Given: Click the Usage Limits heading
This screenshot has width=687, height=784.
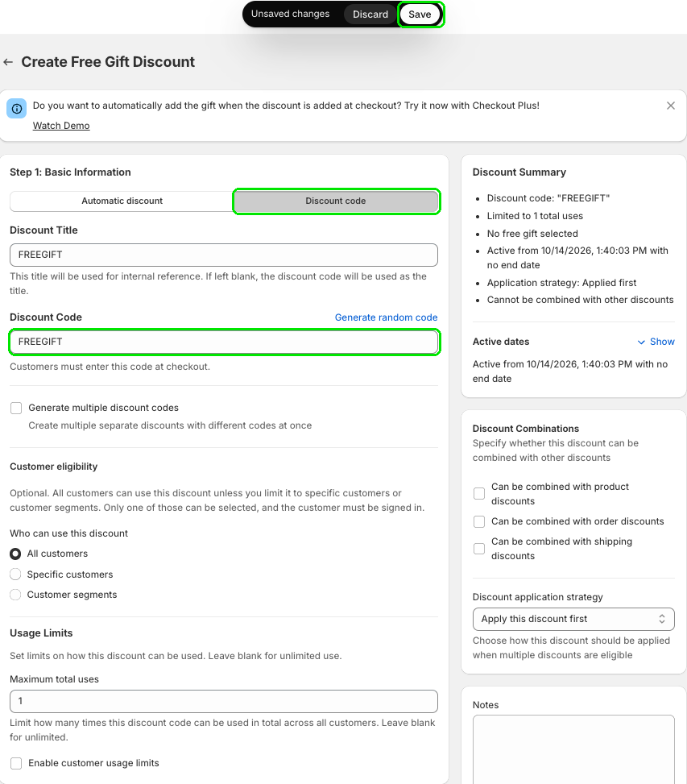Looking at the screenshot, I should [x=41, y=633].
